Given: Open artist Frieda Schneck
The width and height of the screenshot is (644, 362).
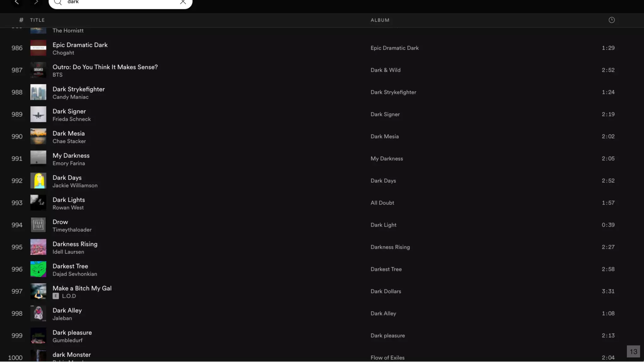Looking at the screenshot, I should pyautogui.click(x=72, y=119).
